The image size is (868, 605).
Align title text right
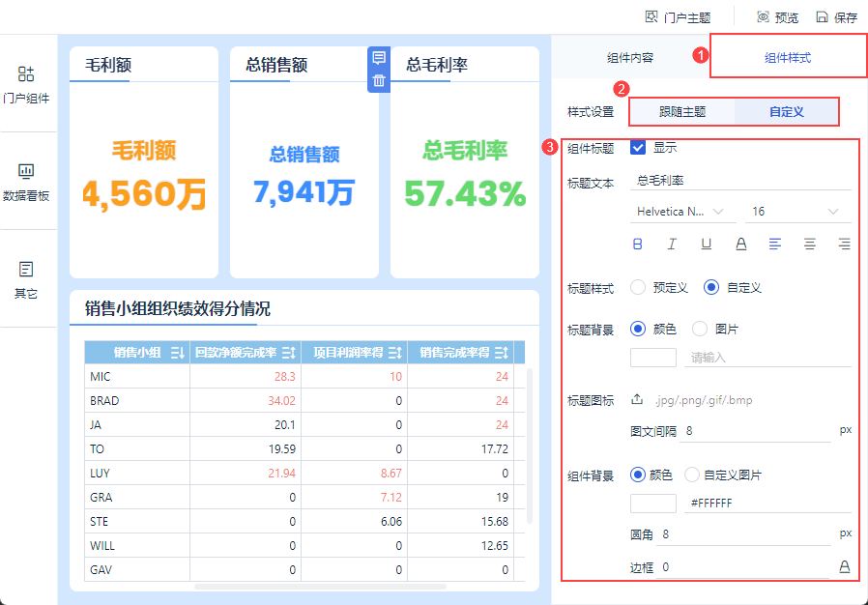tap(844, 245)
